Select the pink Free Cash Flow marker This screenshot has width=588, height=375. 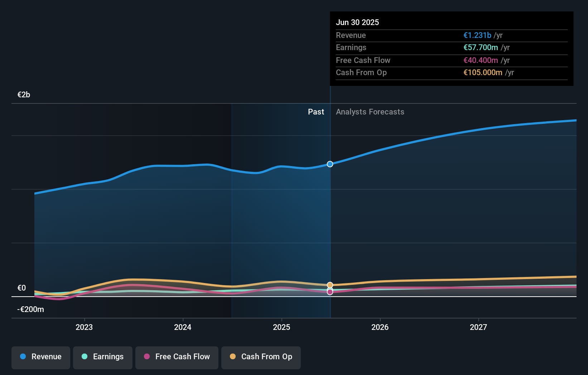(330, 292)
